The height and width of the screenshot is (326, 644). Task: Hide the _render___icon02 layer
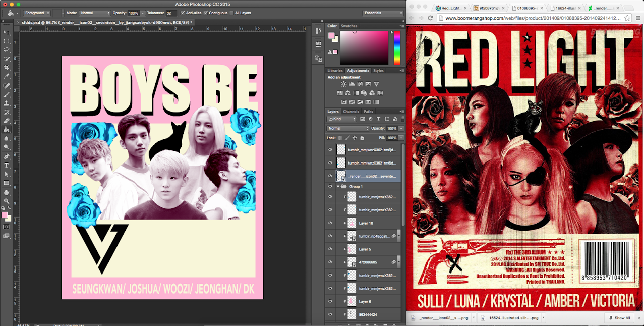[x=330, y=176]
